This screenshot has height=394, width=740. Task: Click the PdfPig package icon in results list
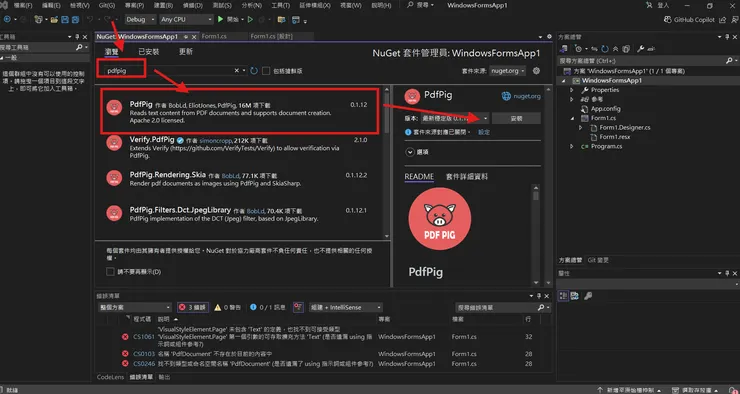click(x=114, y=108)
